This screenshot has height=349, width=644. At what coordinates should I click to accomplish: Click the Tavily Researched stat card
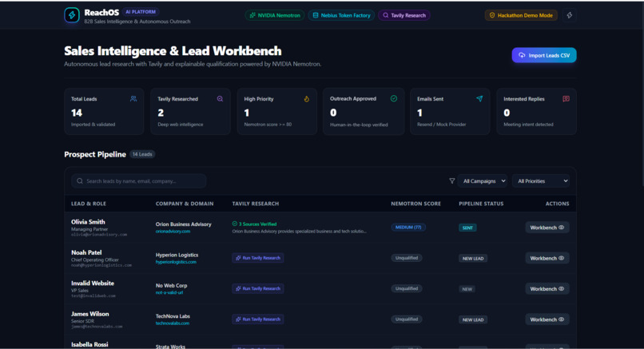[191, 111]
